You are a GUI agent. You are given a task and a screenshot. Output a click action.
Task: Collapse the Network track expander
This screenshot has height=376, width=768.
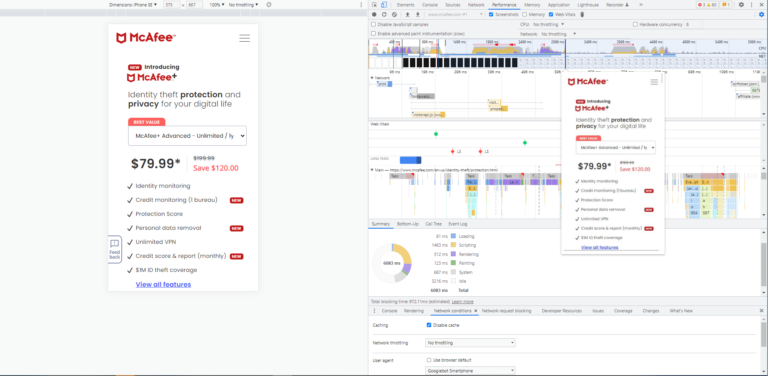[372, 78]
